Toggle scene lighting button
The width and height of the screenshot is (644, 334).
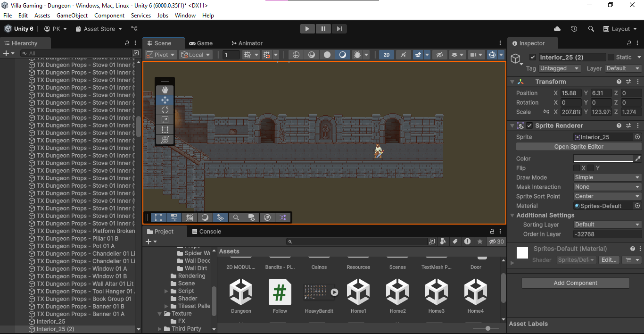pyautogui.click(x=403, y=55)
